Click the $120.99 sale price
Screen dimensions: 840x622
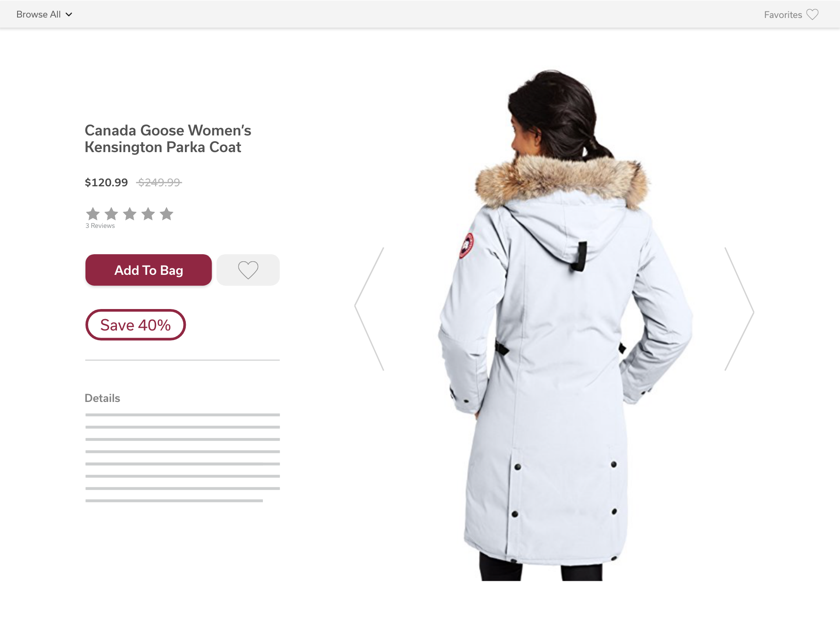[106, 182]
